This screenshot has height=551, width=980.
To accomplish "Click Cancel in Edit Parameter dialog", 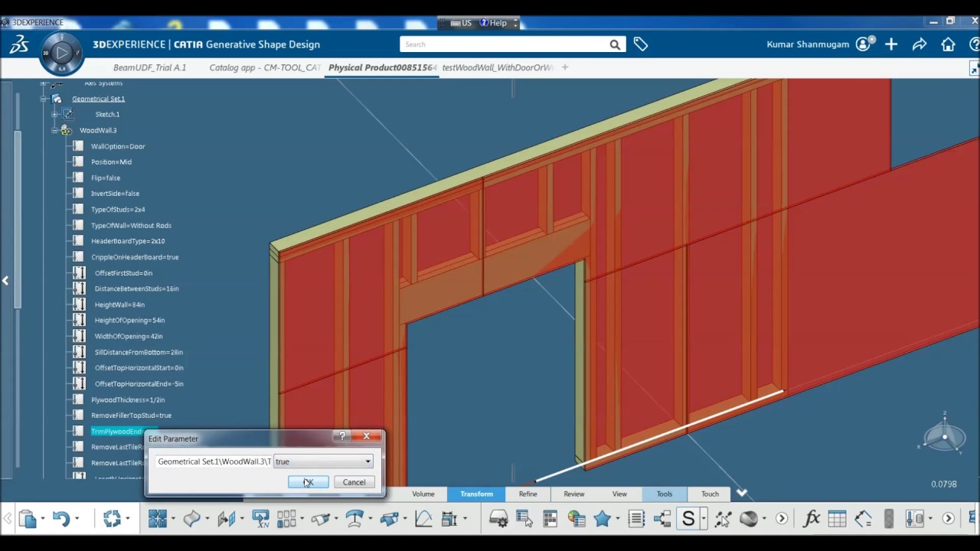I will [354, 482].
